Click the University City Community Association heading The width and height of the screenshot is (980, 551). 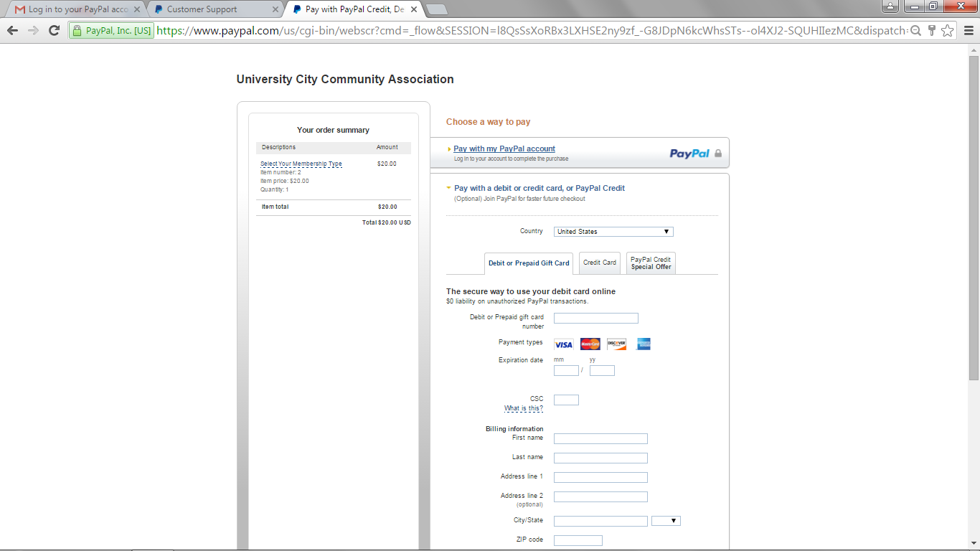tap(345, 80)
